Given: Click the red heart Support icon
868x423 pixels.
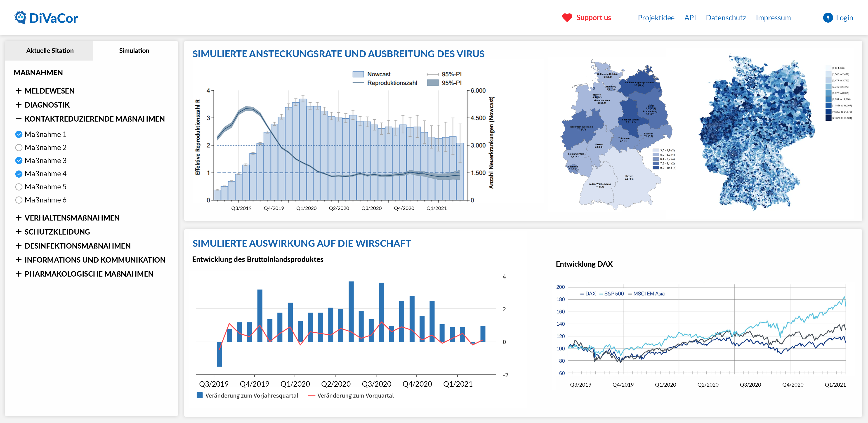Looking at the screenshot, I should pyautogui.click(x=567, y=18).
